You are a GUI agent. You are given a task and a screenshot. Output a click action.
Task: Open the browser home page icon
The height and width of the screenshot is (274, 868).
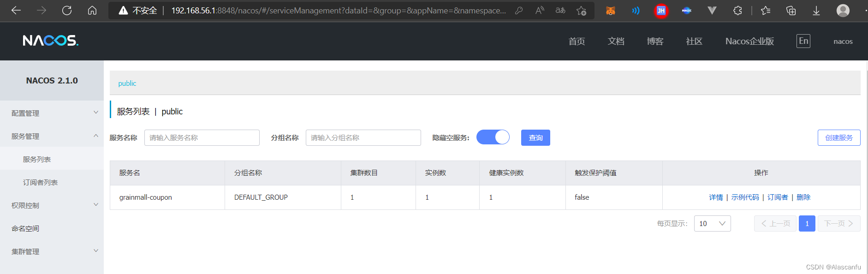(92, 10)
